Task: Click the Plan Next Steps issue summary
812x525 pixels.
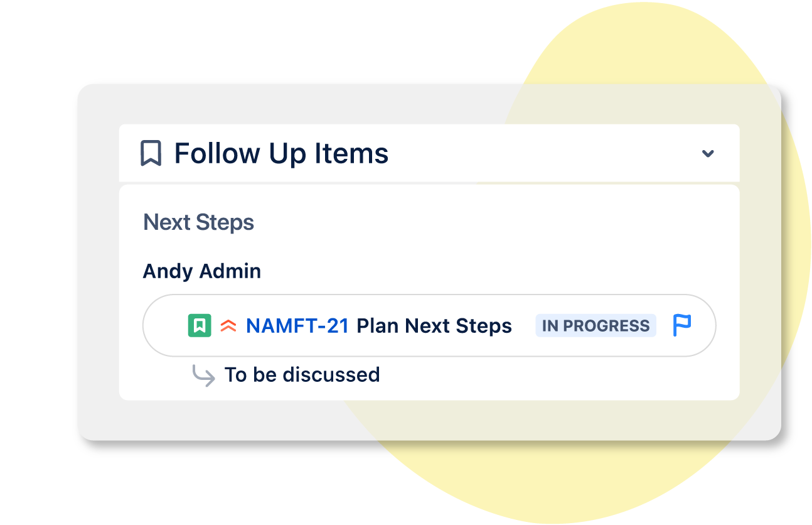Action: 434,326
